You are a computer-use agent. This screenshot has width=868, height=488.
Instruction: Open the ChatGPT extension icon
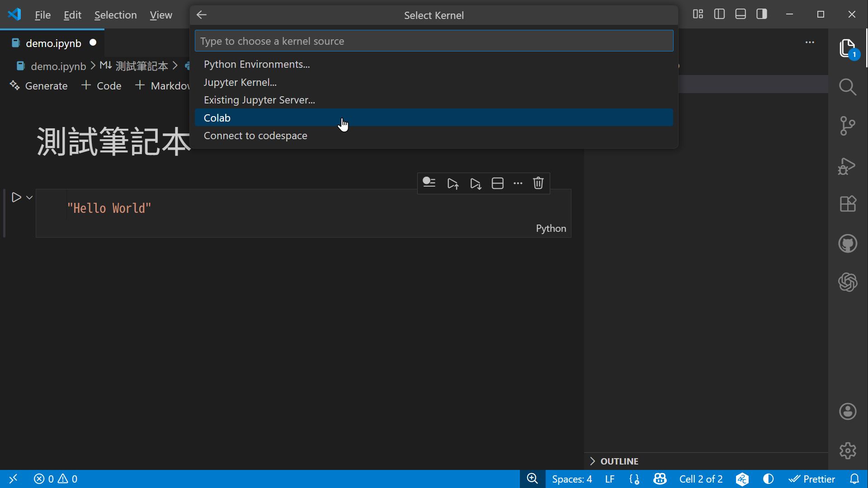[848, 282]
